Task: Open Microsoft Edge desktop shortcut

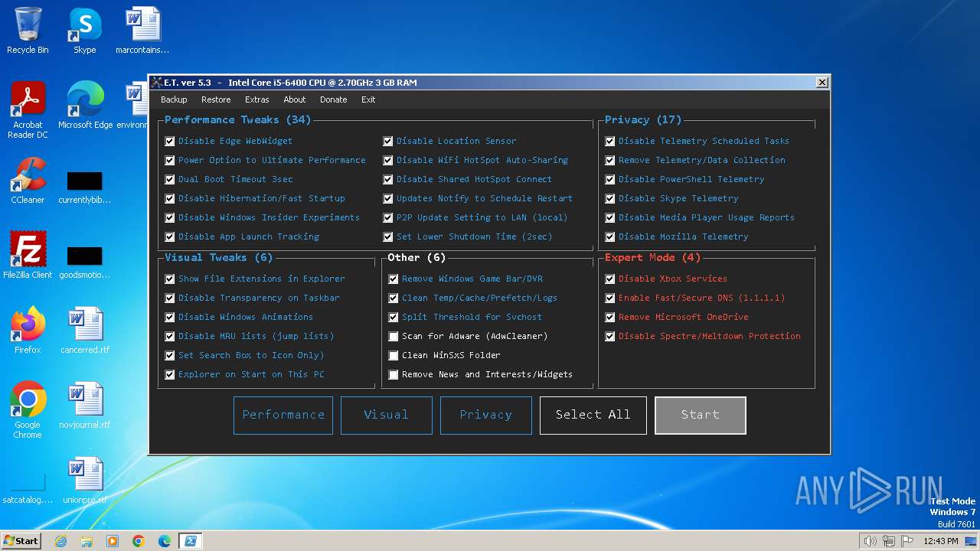Action: (x=85, y=106)
